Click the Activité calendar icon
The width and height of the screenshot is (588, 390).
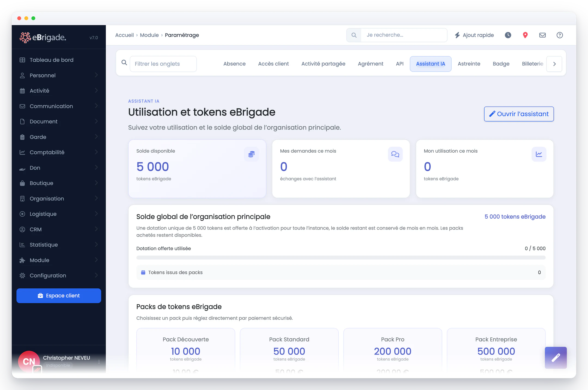coord(22,91)
